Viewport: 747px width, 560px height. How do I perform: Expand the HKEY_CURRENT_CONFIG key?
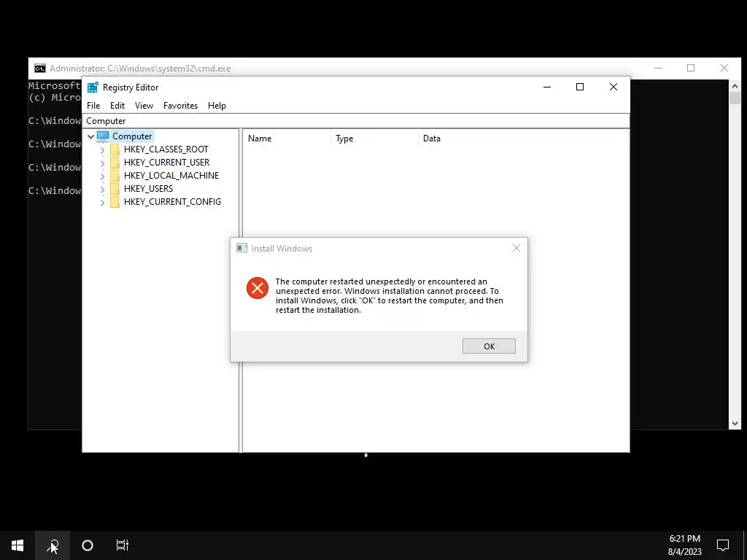click(102, 203)
